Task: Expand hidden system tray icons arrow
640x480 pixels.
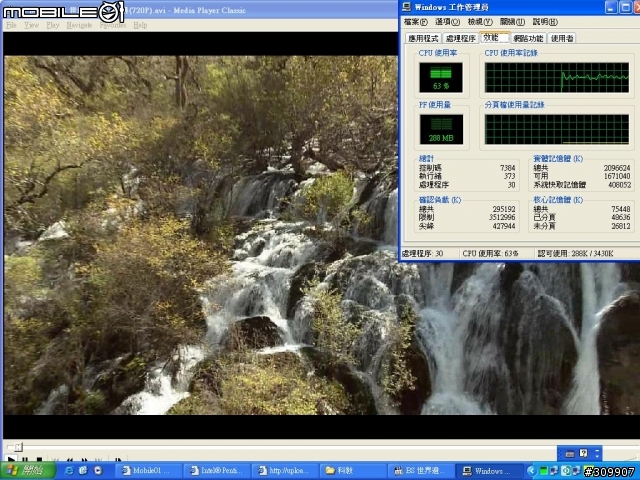Action: 531,471
